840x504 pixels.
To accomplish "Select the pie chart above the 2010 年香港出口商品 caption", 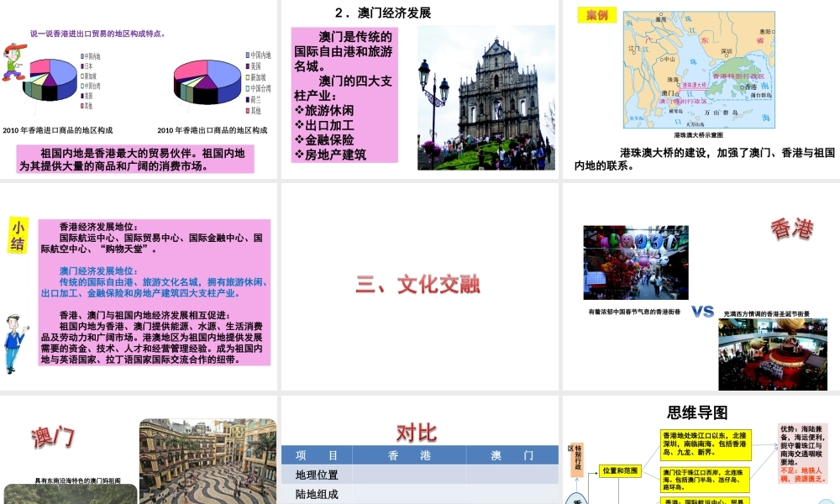I will point(207,82).
